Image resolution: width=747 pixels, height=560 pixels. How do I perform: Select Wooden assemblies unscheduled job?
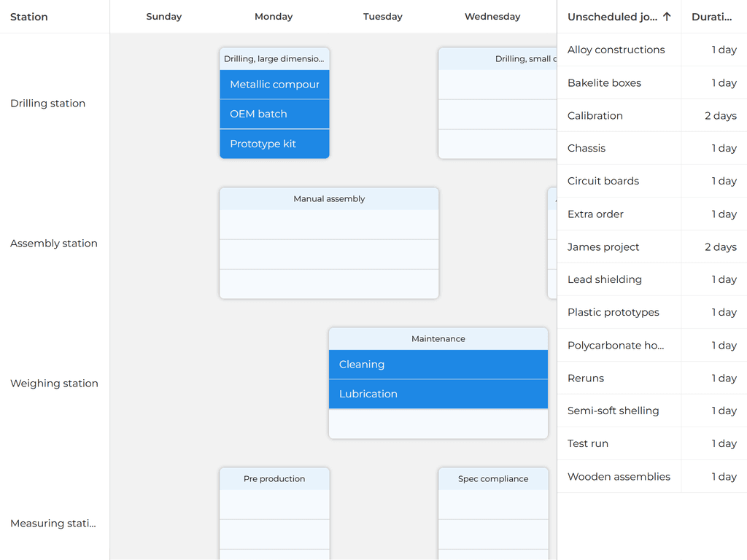pos(619,476)
